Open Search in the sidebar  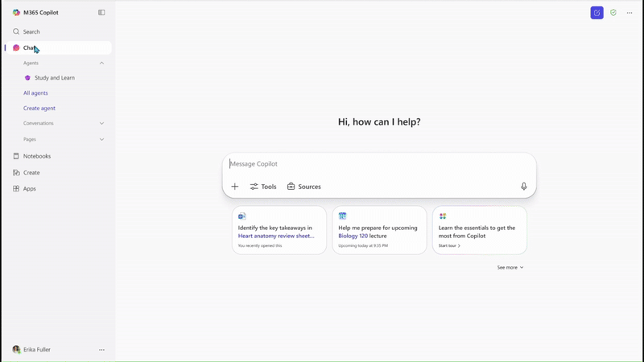(59, 31)
